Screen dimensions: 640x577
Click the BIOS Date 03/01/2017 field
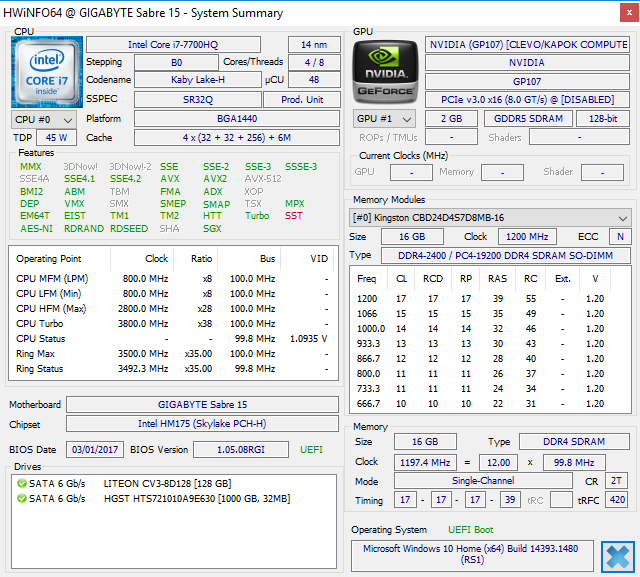95,450
